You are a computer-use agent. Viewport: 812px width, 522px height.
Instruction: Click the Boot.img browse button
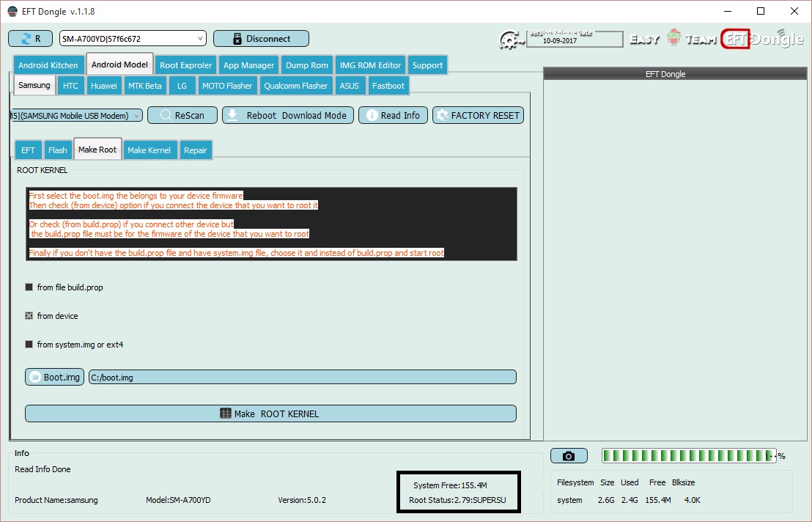point(54,377)
